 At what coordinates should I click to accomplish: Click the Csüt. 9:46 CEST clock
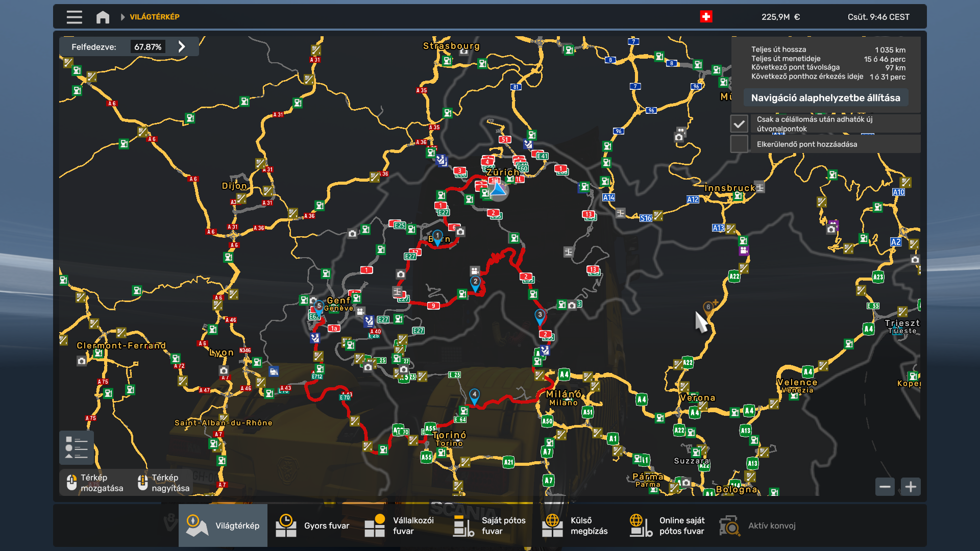click(878, 17)
